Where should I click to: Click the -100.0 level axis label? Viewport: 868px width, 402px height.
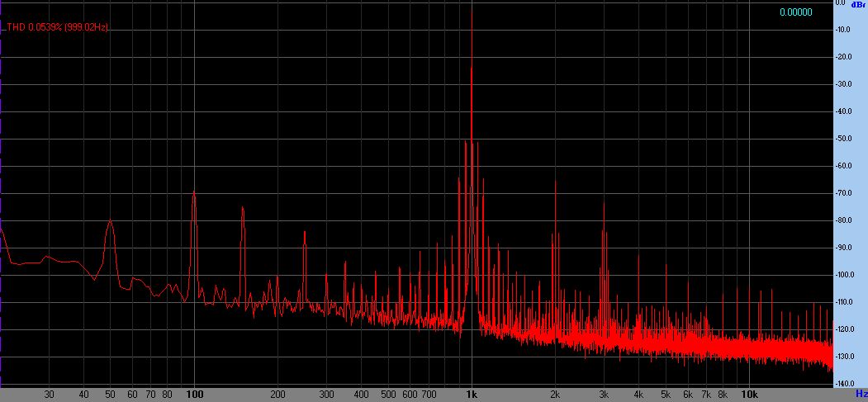pyautogui.click(x=844, y=275)
